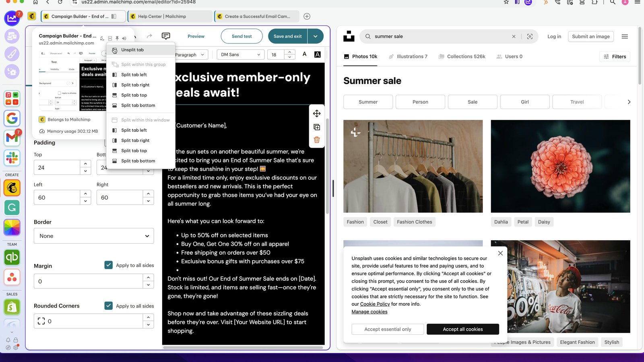Choose Split tab bottom under window
The image size is (644, 362).
tap(141, 161)
